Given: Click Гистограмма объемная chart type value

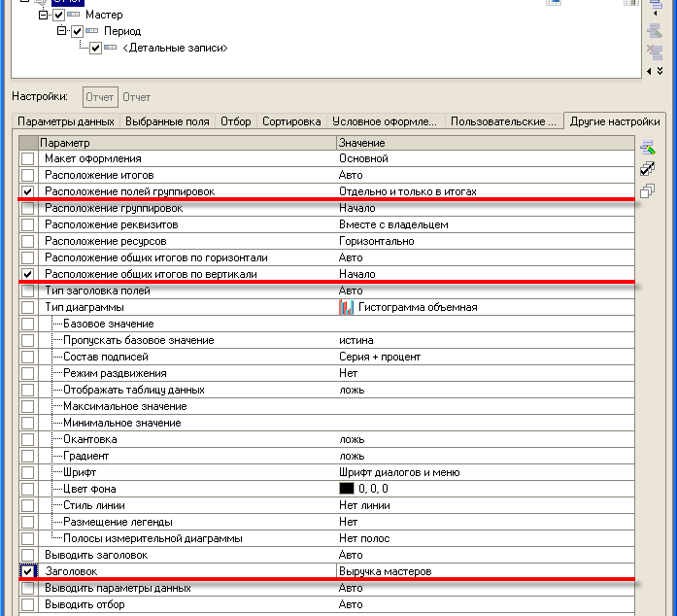Looking at the screenshot, I should point(418,307).
